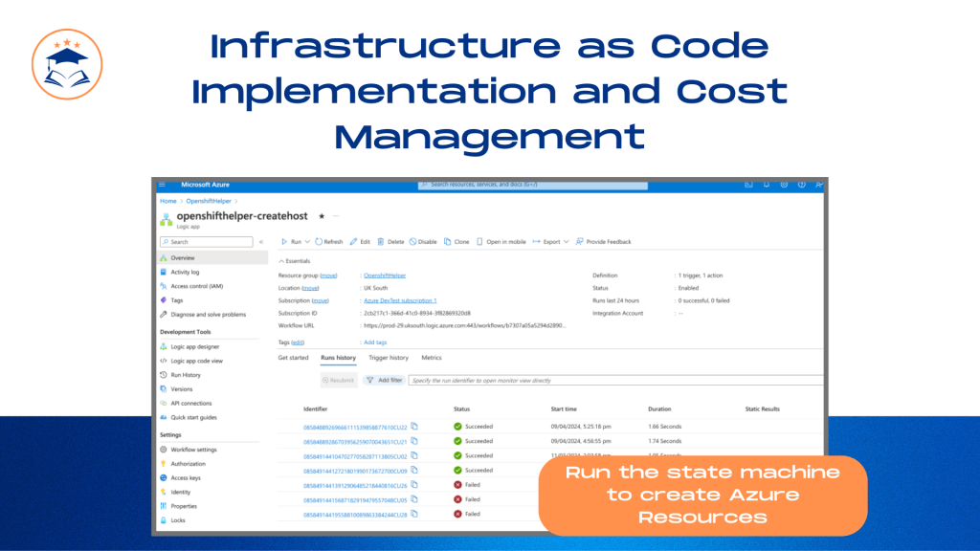
Task: Open the help question mark icon
Action: coord(801,185)
